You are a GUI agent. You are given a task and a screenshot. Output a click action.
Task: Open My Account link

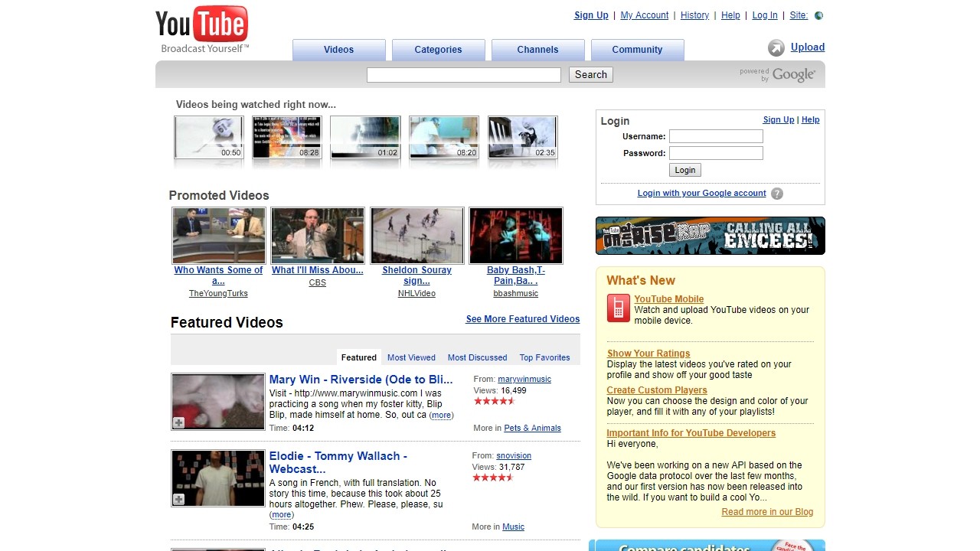(x=645, y=15)
